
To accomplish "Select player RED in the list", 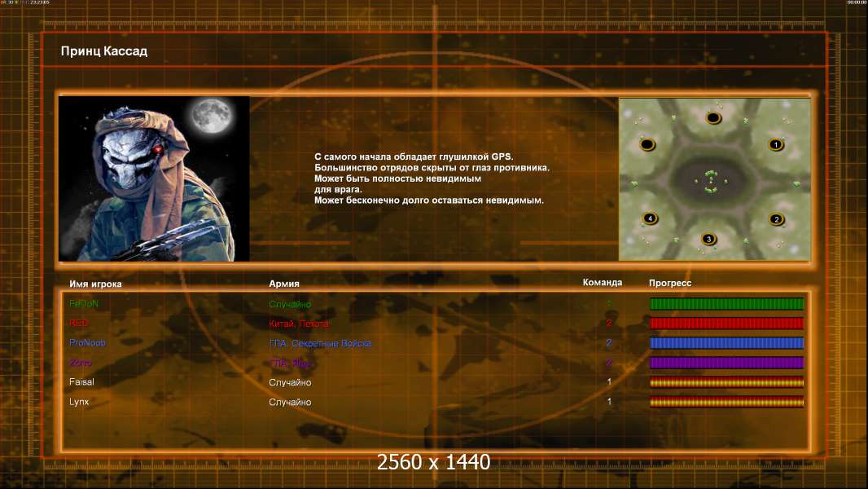I will click(x=79, y=323).
